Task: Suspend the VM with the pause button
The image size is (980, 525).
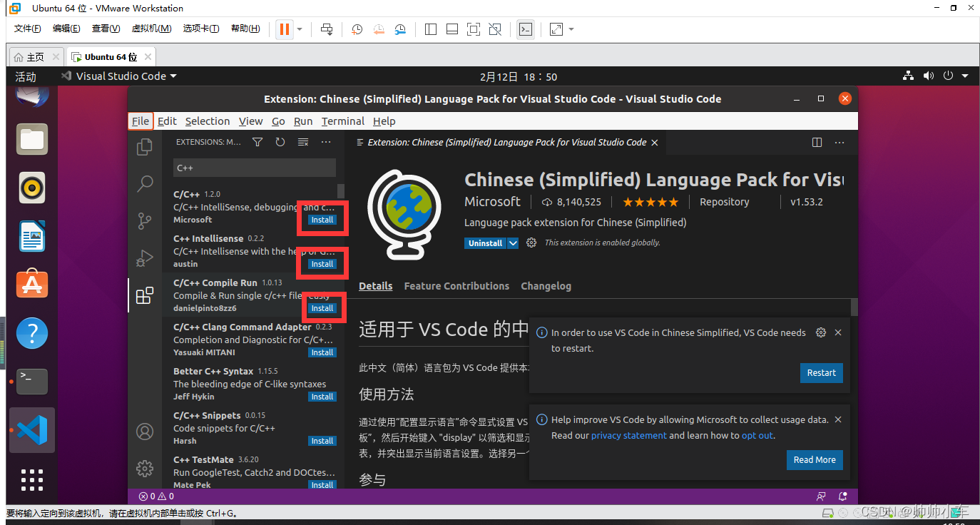Action: (284, 29)
